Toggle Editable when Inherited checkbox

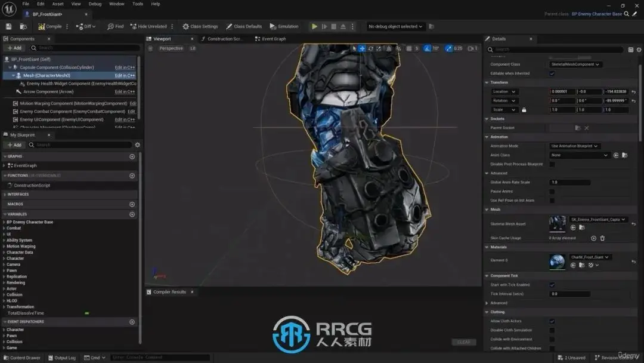tap(552, 73)
